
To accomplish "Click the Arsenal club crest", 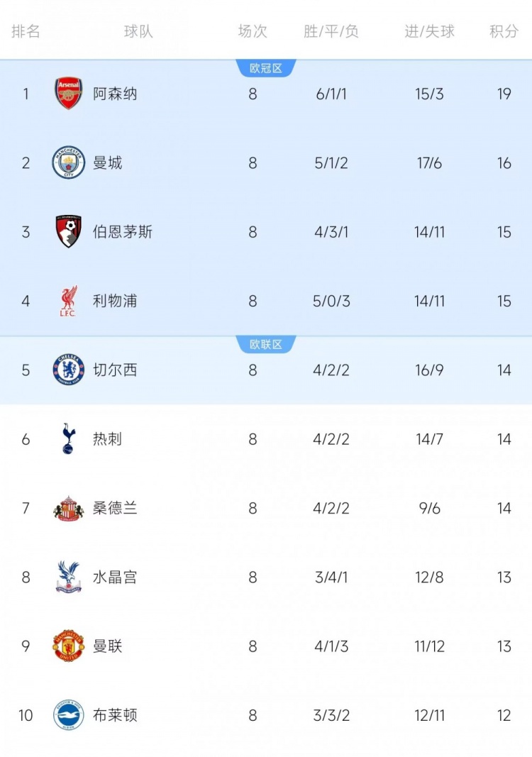I will (69, 94).
